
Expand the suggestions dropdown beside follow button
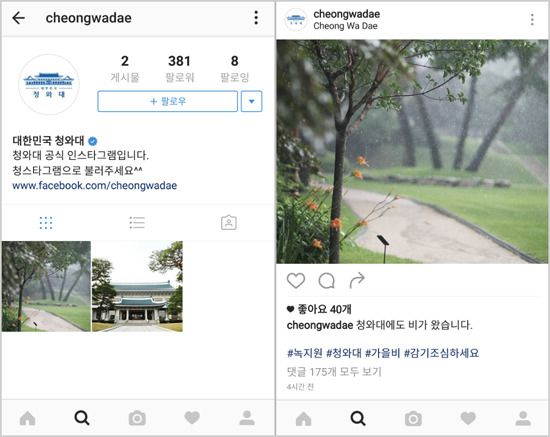click(251, 102)
